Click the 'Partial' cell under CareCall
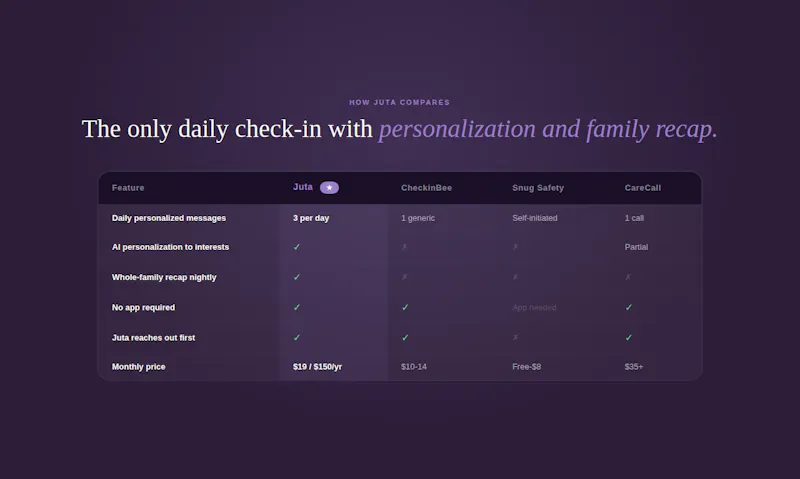Screen dimensions: 800x479 636,247
